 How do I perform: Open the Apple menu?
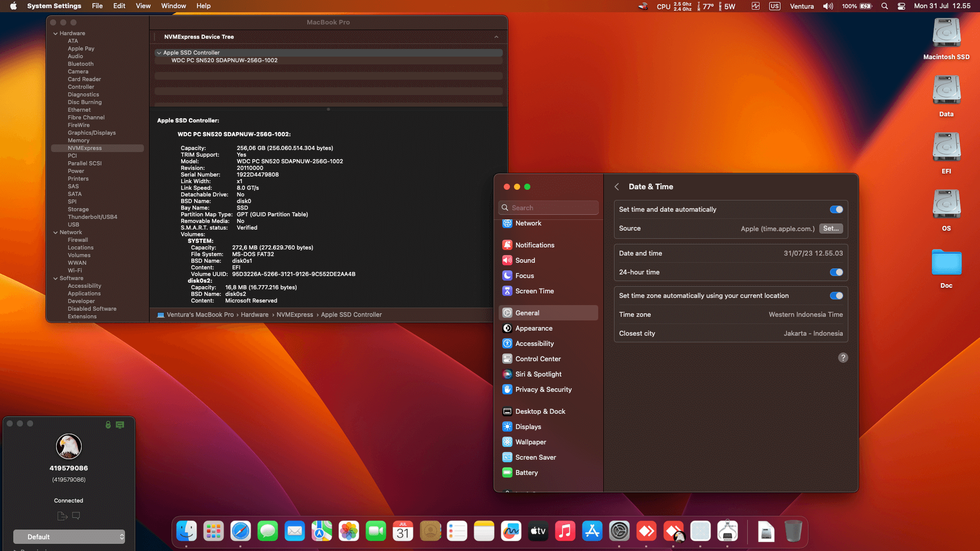click(13, 6)
